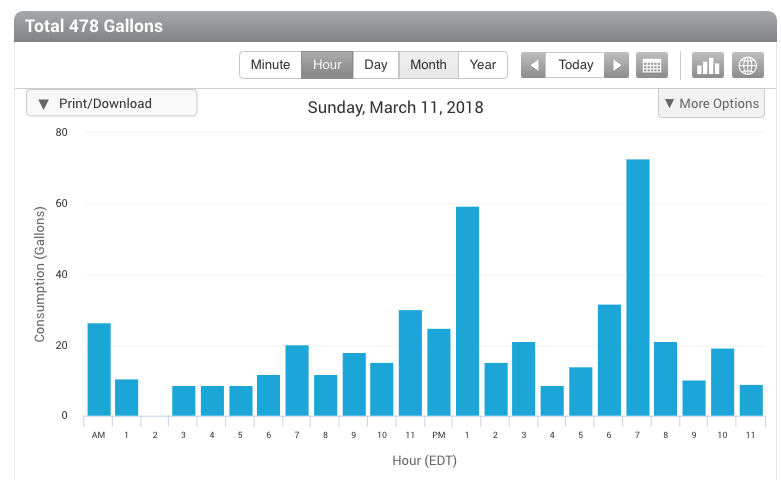Image resolution: width=781 pixels, height=480 pixels.
Task: Open the globe map view icon
Action: [x=747, y=65]
